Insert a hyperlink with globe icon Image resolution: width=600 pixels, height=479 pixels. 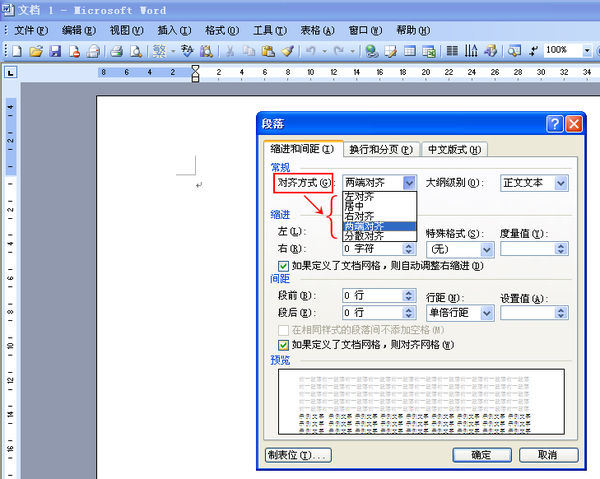(x=371, y=51)
